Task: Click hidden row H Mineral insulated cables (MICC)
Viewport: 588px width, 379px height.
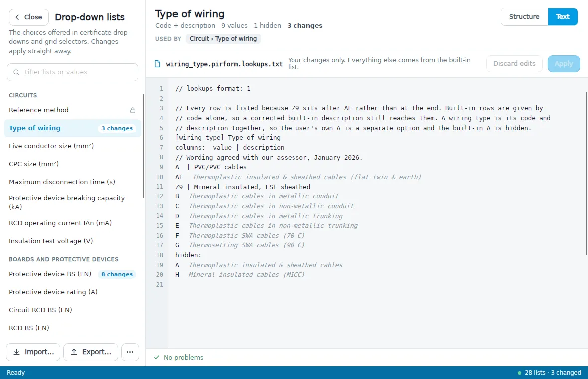Action: point(240,275)
